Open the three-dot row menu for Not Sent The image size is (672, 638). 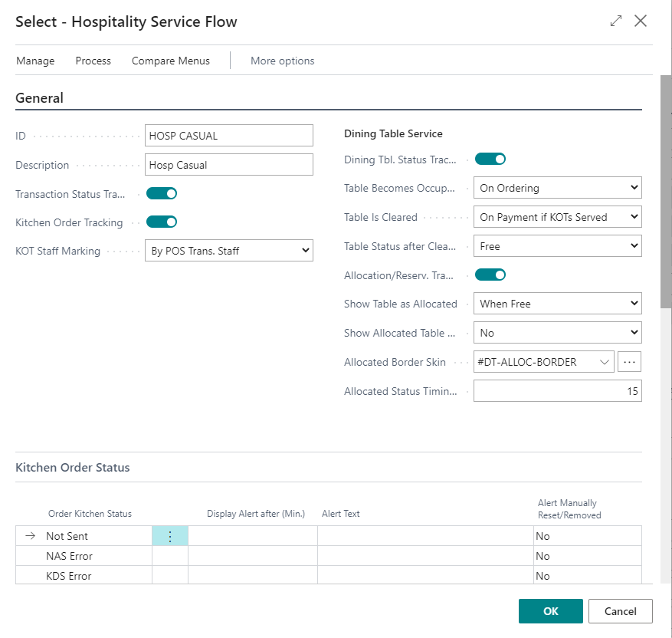click(x=170, y=537)
